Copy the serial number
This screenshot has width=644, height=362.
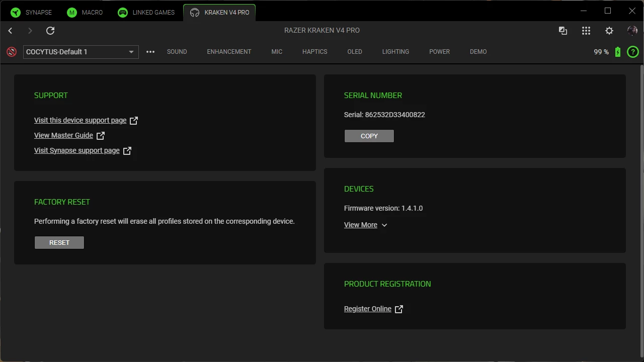[x=369, y=136]
